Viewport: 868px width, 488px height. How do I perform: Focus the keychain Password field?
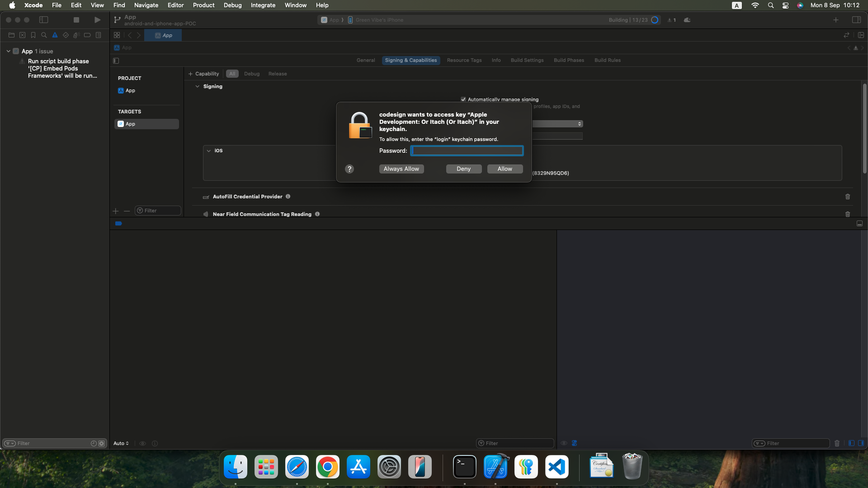[x=467, y=151]
